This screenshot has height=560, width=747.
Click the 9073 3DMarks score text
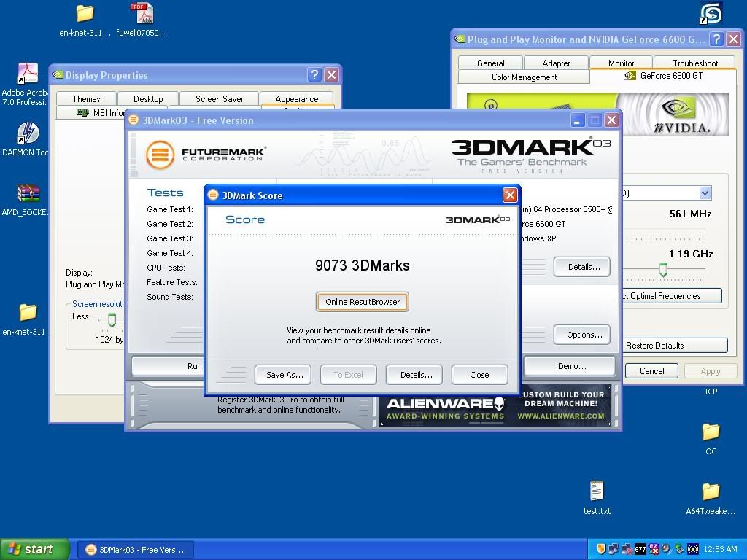point(362,265)
